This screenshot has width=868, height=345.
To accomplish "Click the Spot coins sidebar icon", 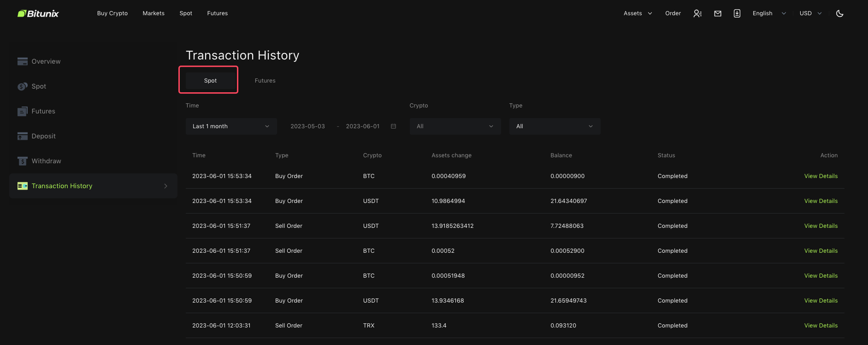I will [x=23, y=86].
